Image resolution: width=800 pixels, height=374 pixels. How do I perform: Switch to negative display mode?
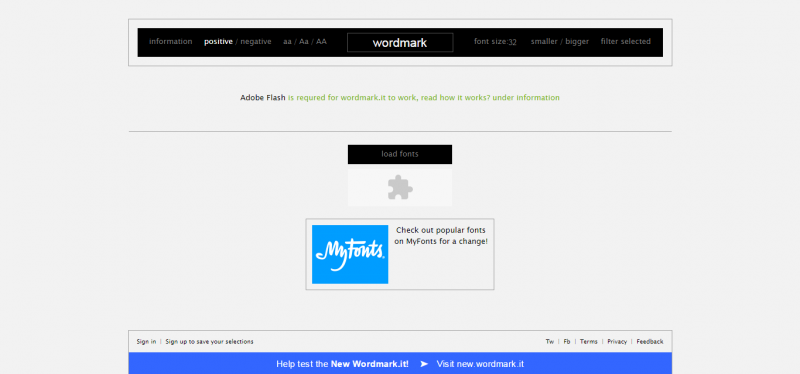[256, 42]
